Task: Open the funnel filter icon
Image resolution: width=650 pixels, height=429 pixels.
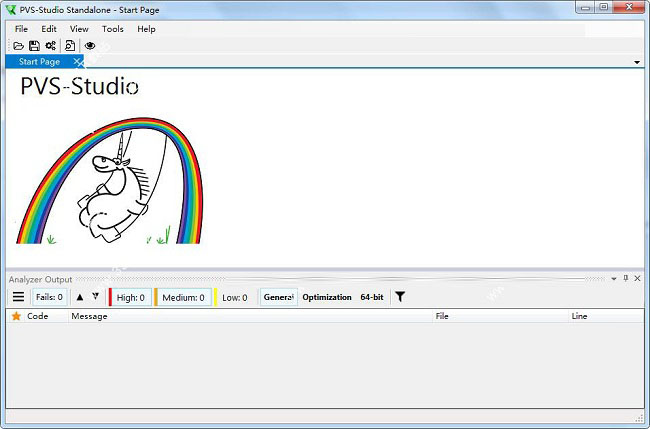Action: click(400, 297)
